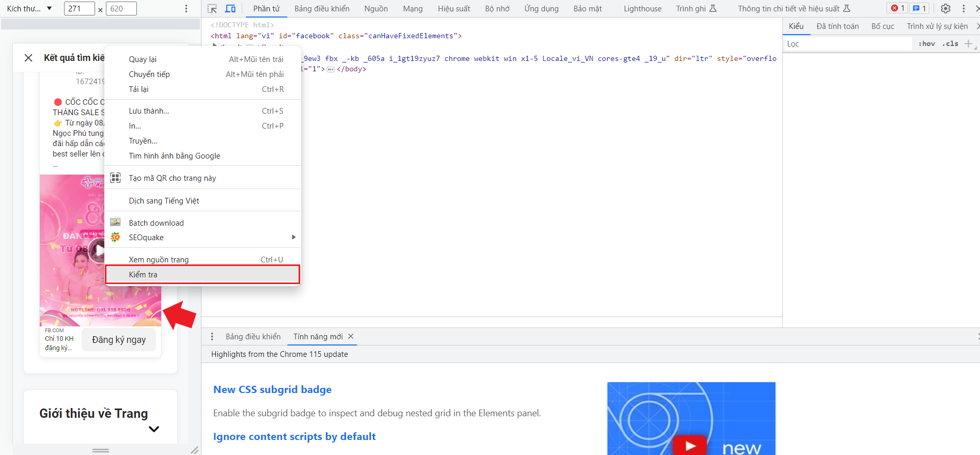
Task: Open drawer Bảng điều khiển tab
Action: [x=253, y=337]
